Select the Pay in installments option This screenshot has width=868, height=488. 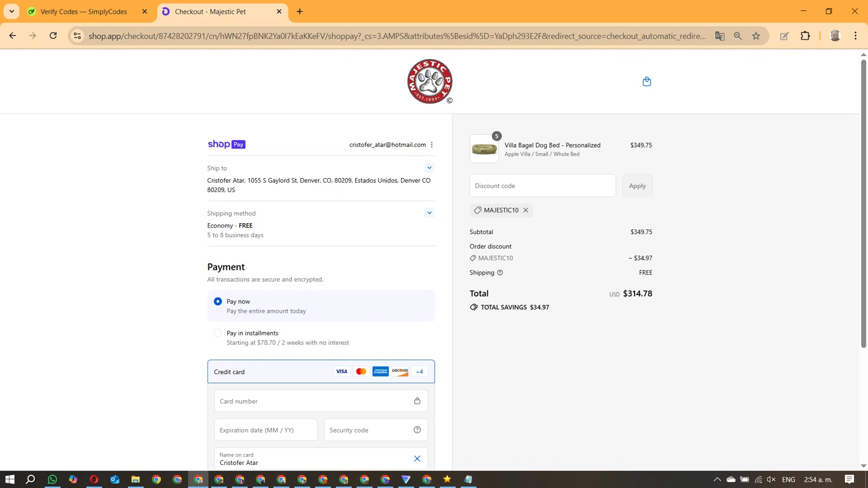[218, 333]
